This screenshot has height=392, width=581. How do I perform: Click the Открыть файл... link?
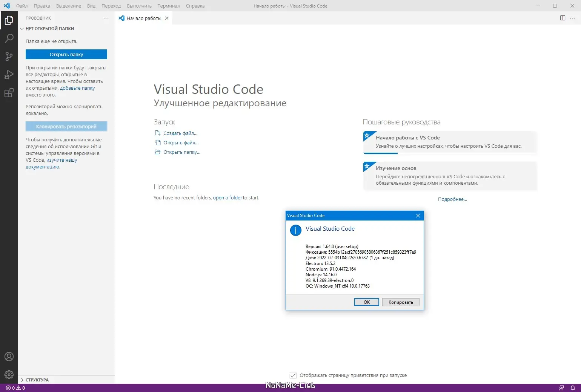(x=181, y=142)
